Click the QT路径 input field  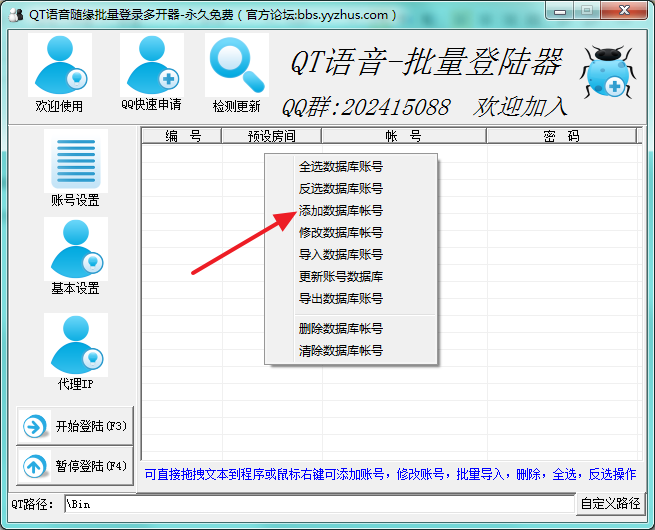(x=318, y=504)
